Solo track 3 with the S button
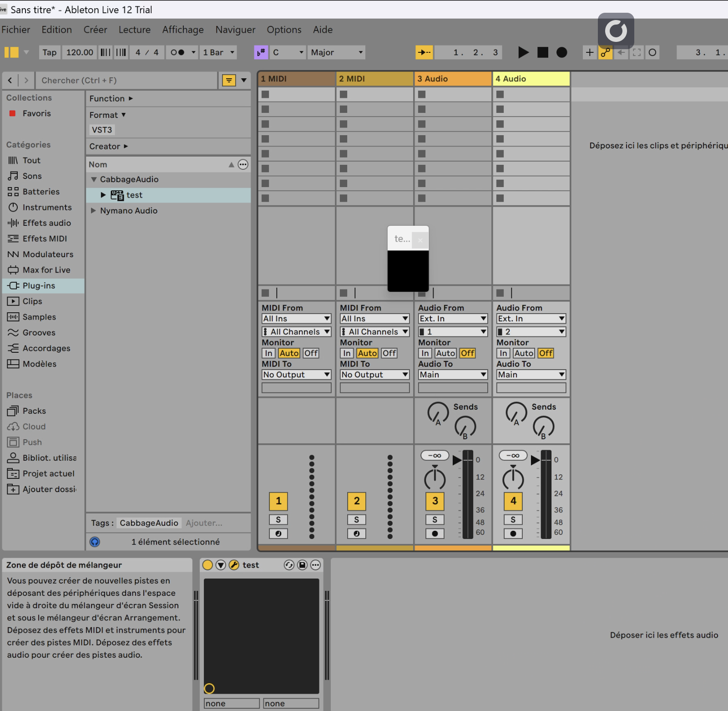This screenshot has height=711, width=728. coord(435,519)
